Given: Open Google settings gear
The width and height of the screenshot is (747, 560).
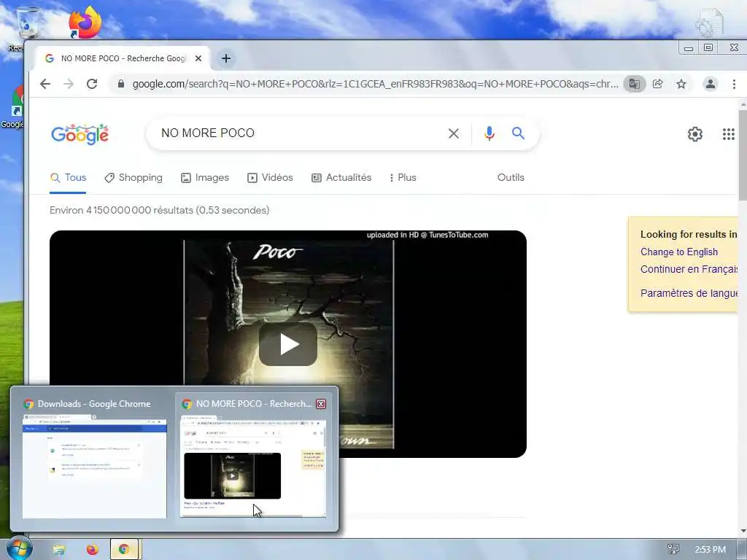Looking at the screenshot, I should coord(695,134).
